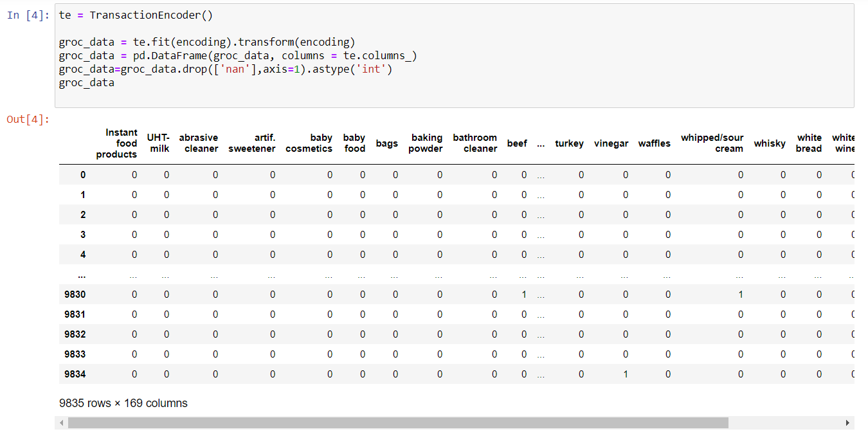Select row index 9830 in the table
This screenshot has width=868, height=436.
(75, 294)
